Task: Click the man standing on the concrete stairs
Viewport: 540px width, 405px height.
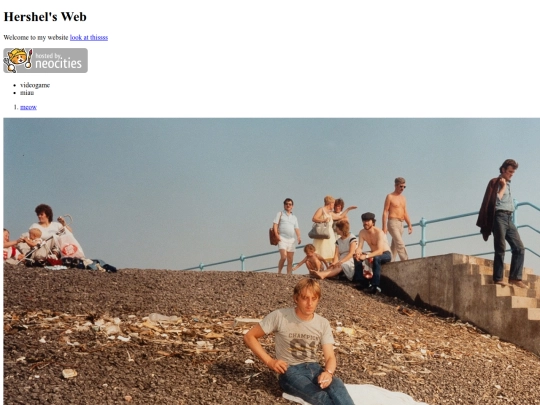Action: (503, 222)
